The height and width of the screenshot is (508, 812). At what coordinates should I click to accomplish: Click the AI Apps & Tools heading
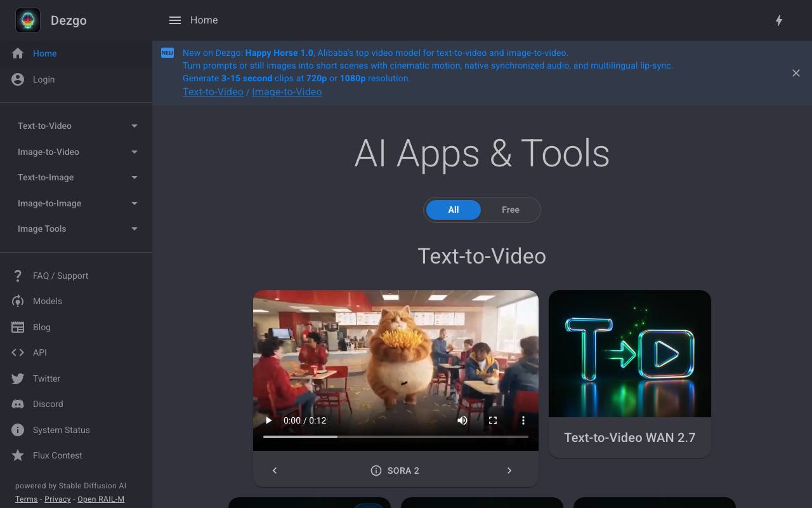(x=482, y=154)
